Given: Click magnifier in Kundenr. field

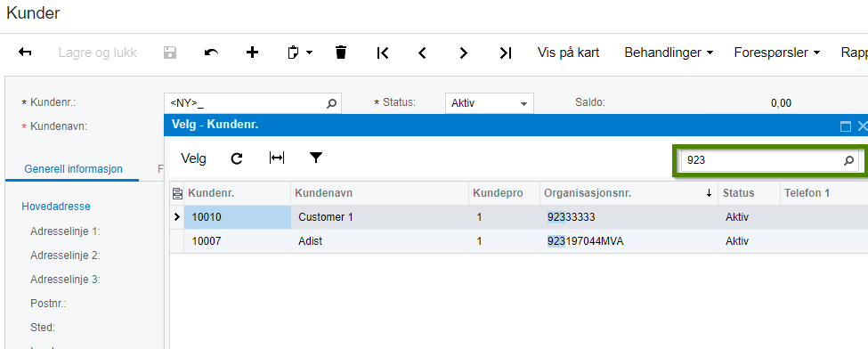Looking at the screenshot, I should pos(331,103).
